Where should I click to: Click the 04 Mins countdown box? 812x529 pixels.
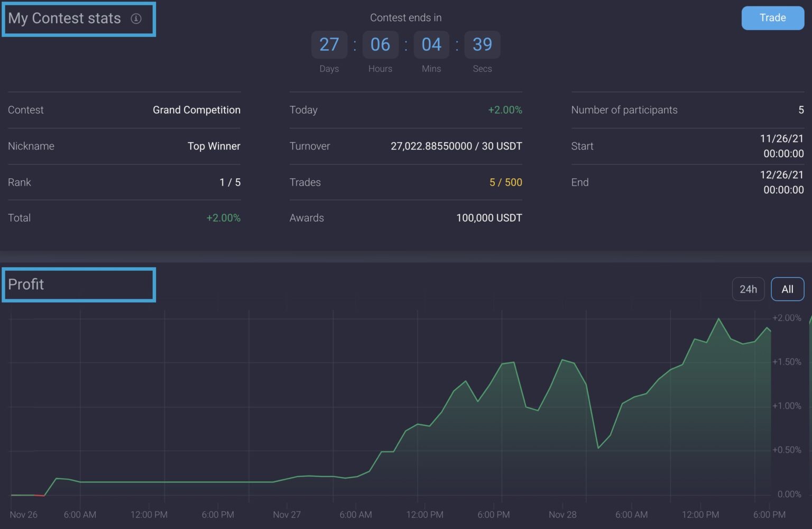pyautogui.click(x=431, y=44)
